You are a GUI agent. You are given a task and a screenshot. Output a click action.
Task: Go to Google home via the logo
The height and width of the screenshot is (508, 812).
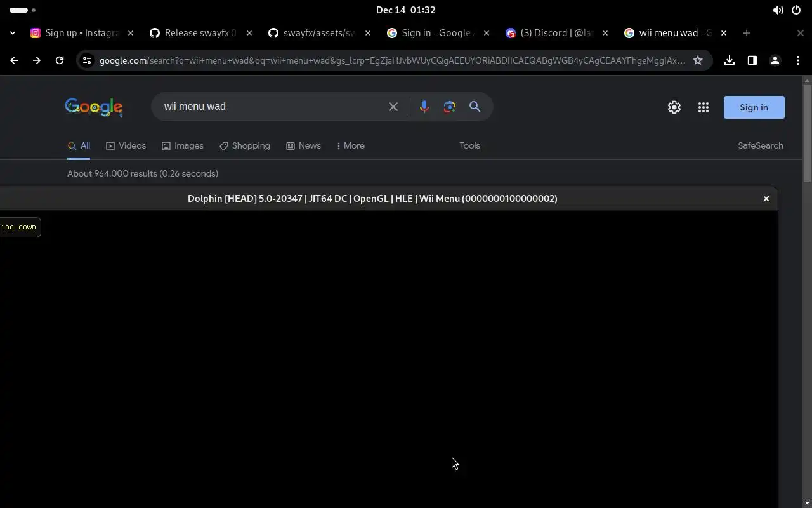tap(94, 107)
